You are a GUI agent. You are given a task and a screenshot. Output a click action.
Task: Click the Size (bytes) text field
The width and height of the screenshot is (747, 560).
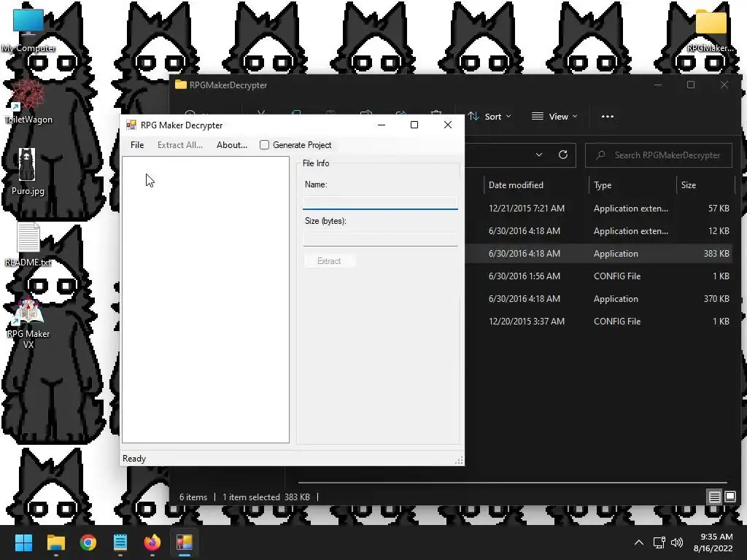click(x=380, y=238)
